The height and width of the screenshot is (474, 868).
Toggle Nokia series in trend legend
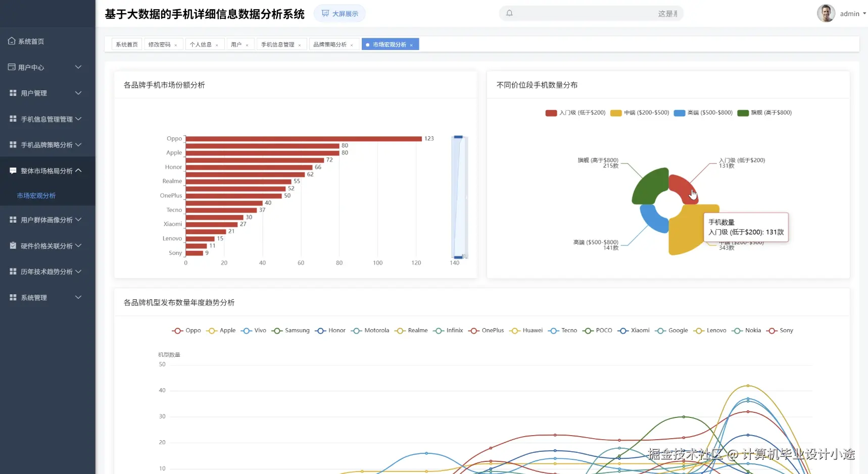pos(746,331)
